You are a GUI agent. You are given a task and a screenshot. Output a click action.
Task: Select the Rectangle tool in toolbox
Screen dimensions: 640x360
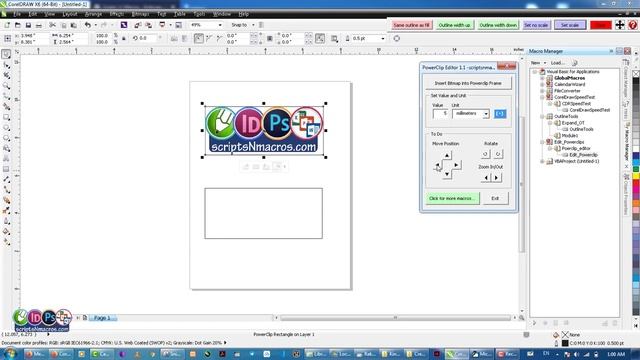click(x=6, y=117)
